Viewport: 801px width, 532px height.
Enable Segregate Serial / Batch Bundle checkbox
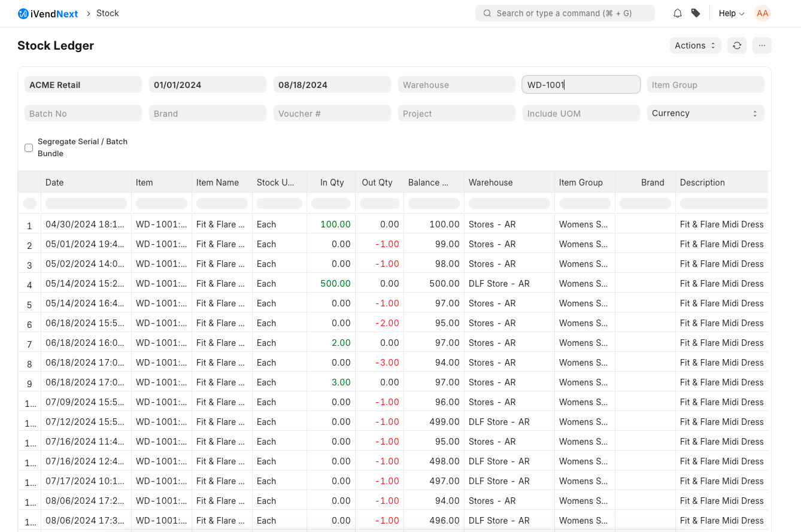pos(29,148)
